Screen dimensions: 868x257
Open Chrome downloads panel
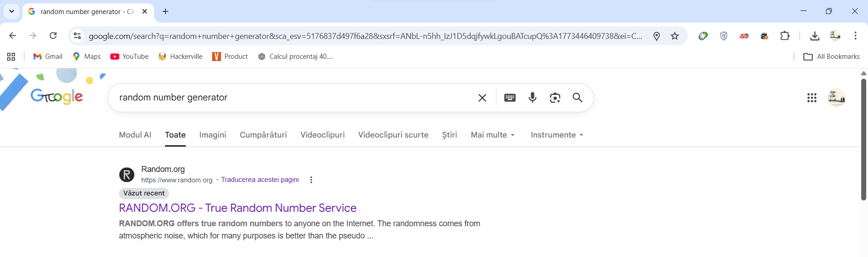pyautogui.click(x=815, y=36)
